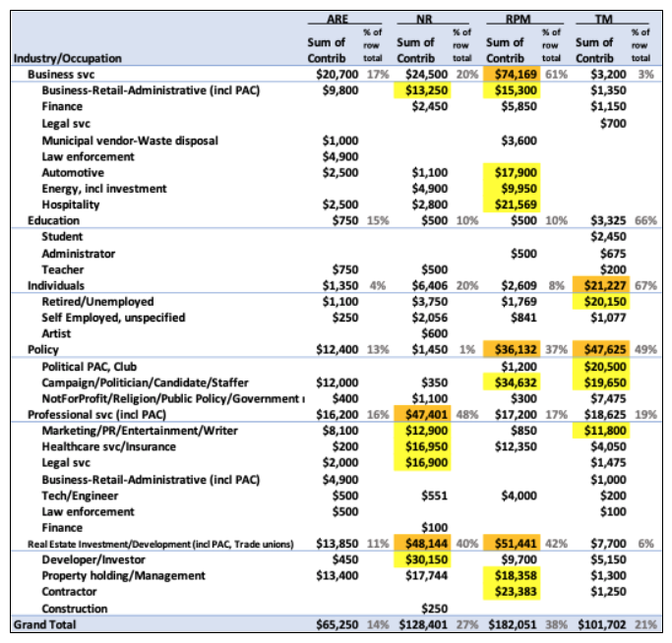The height and width of the screenshot is (643, 672).
Task: Click the $20,150 Retired/Unemployed cell
Action: (x=610, y=302)
